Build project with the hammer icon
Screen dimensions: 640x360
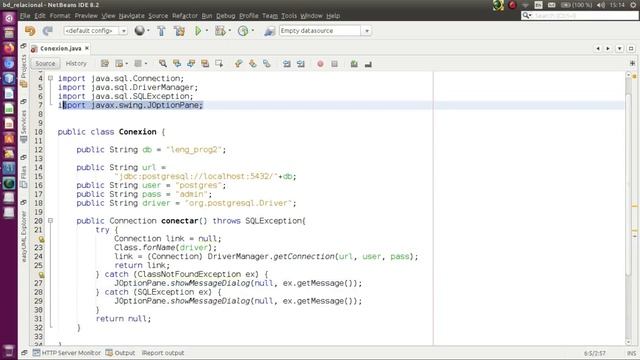[x=161, y=31]
